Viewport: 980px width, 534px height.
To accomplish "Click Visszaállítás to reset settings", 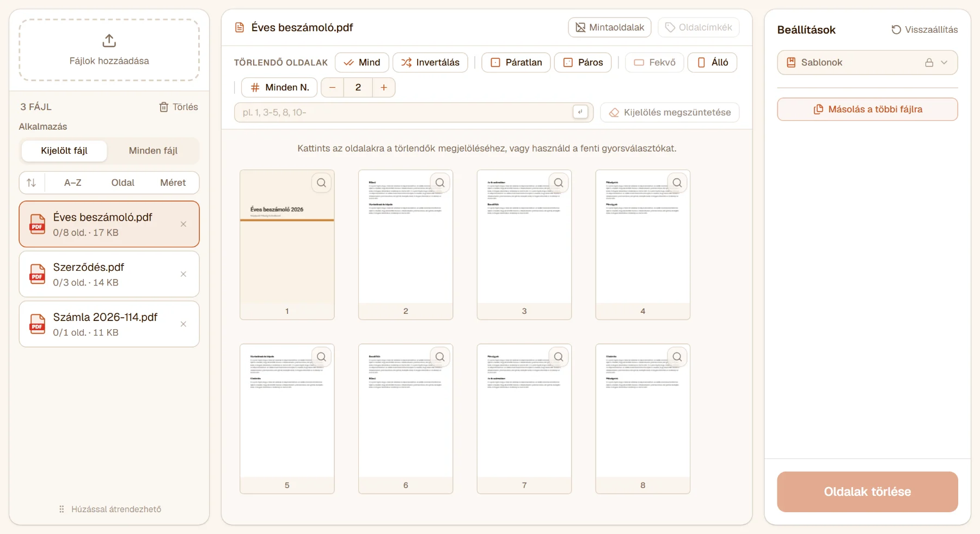I will [924, 30].
